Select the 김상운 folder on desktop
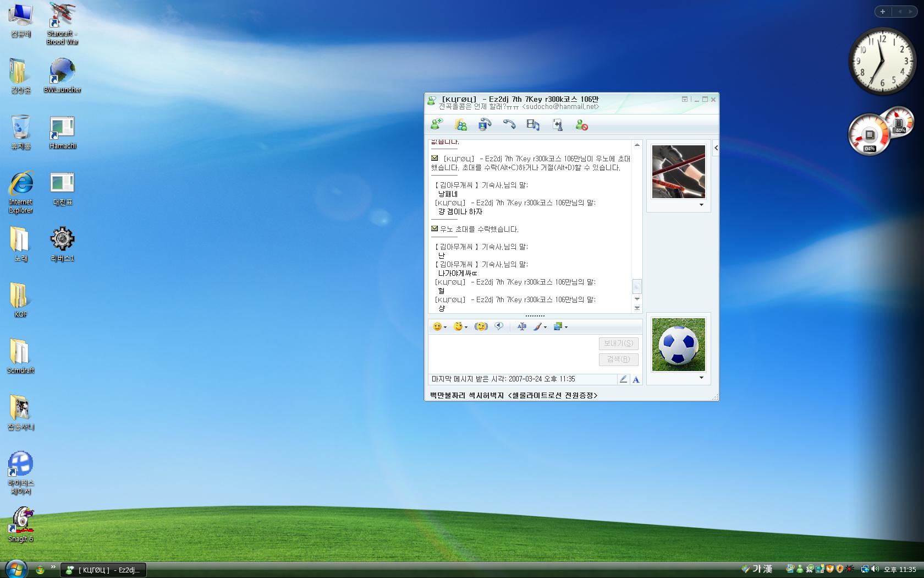924x578 pixels. [x=21, y=77]
